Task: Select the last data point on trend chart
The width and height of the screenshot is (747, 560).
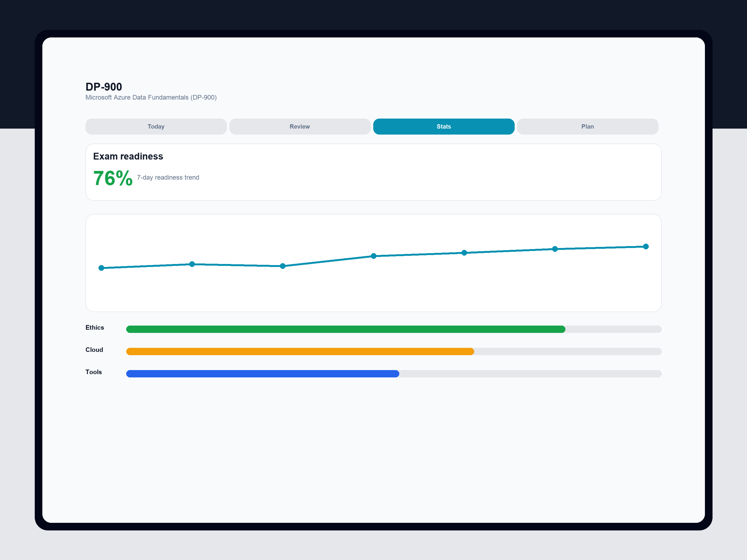Action: (646, 246)
